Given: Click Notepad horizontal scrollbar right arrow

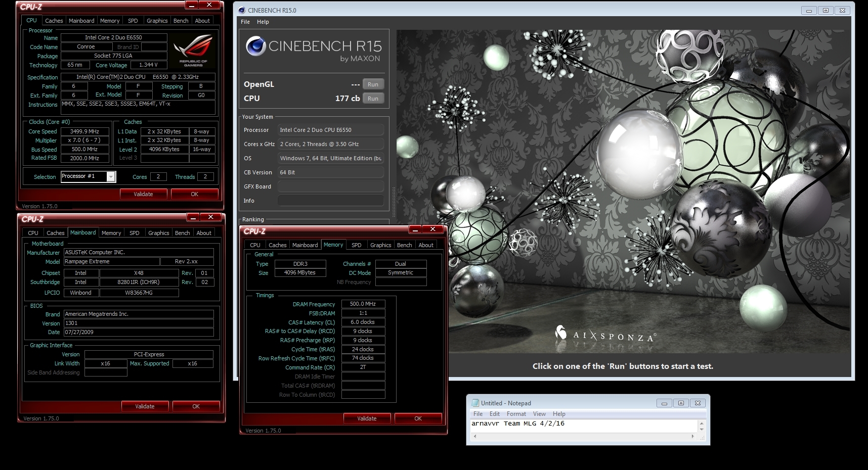Looking at the screenshot, I should click(693, 436).
